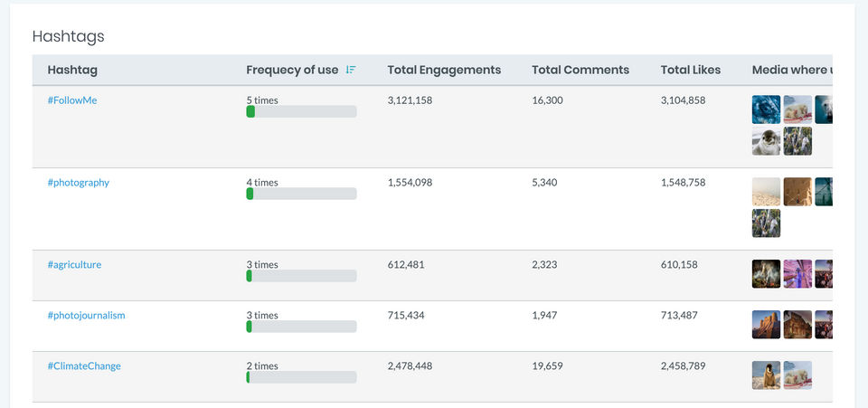This screenshot has width=868, height=408.
Task: Open seal pup thumbnail in #FollowMe row
Action: click(x=766, y=141)
